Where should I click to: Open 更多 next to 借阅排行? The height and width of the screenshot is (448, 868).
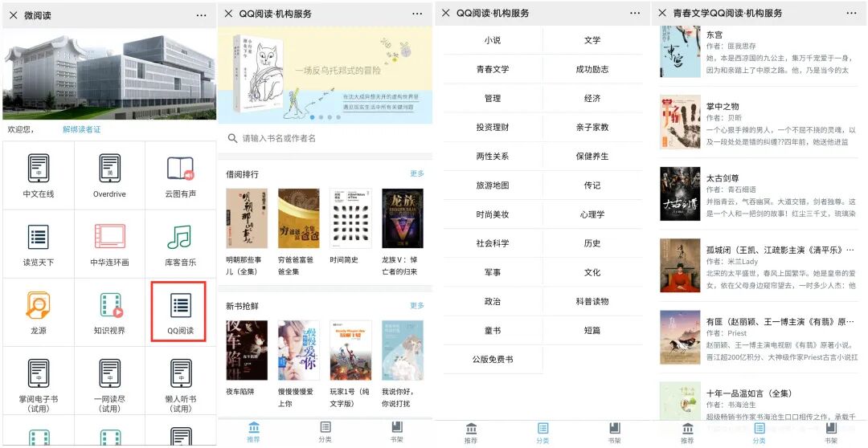(x=417, y=173)
